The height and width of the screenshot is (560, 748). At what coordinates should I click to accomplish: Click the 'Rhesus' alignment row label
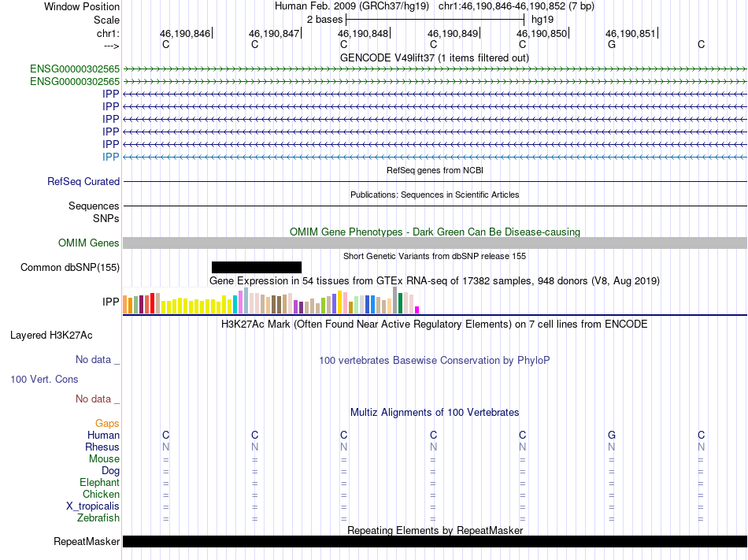point(102,447)
